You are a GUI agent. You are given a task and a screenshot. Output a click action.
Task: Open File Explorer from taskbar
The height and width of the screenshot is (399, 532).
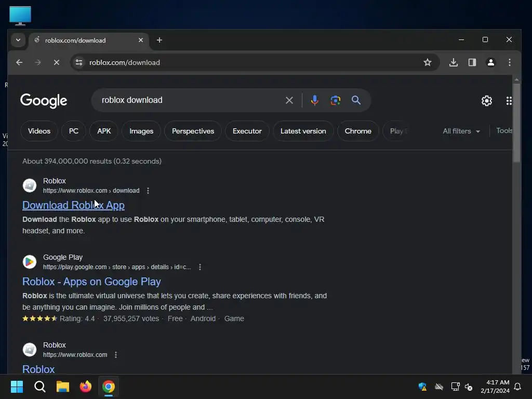click(63, 387)
